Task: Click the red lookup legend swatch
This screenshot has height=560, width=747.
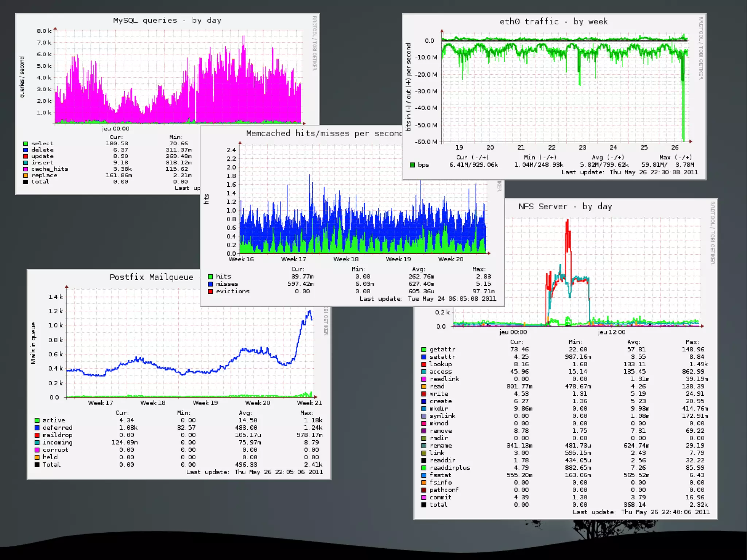Action: [424, 364]
